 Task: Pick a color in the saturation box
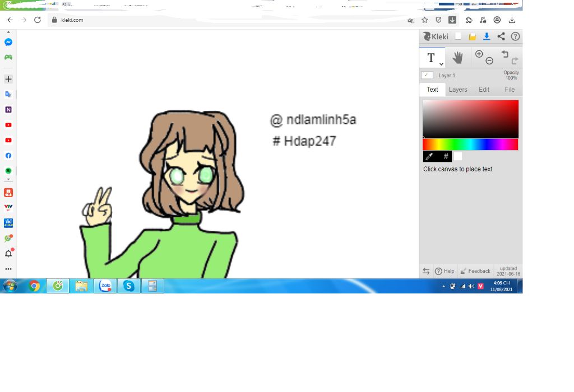(x=470, y=119)
